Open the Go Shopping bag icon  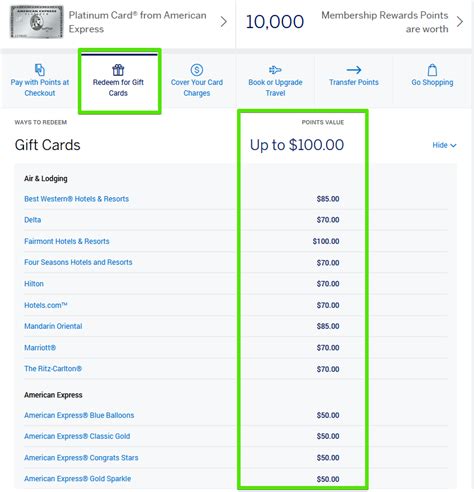[x=432, y=70]
